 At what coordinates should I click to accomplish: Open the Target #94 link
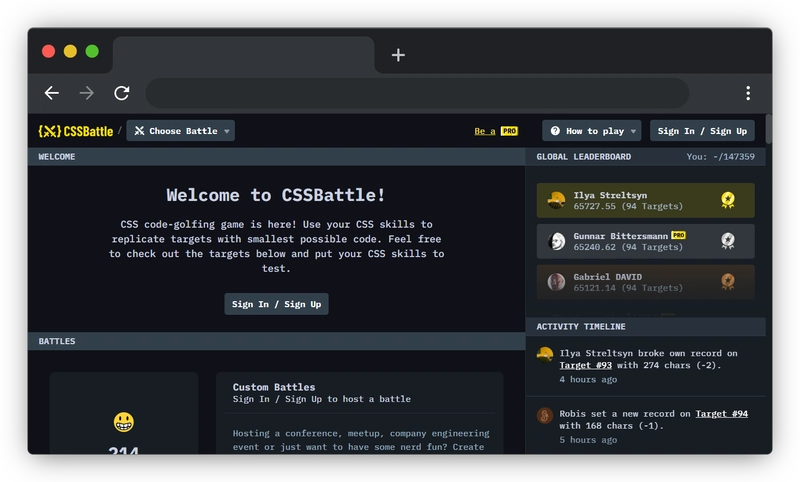coord(721,414)
